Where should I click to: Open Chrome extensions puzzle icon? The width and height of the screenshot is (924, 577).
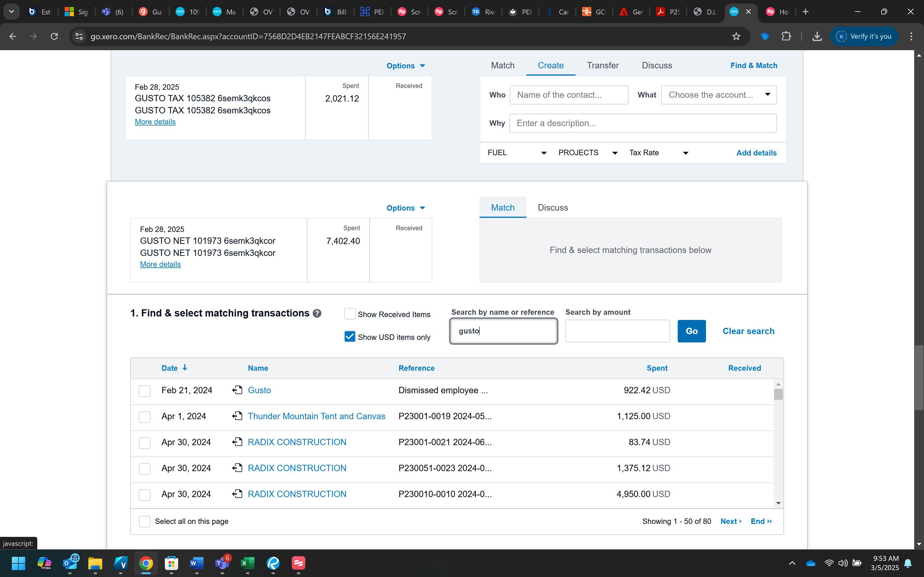[786, 36]
